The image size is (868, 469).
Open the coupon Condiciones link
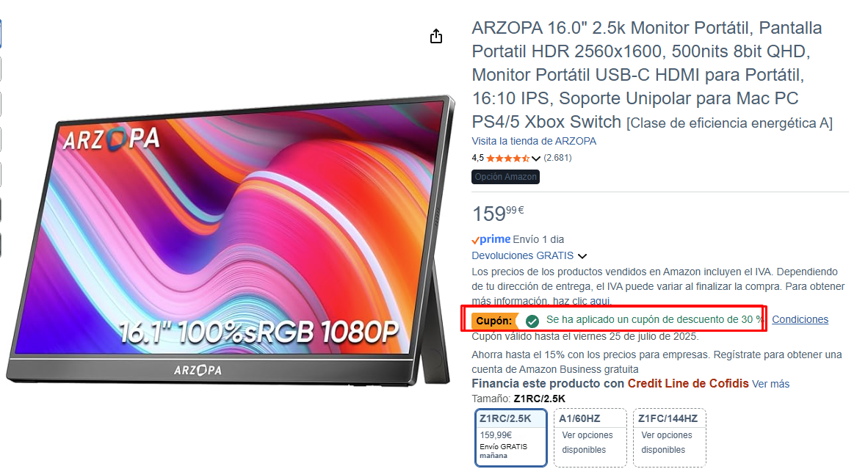pyautogui.click(x=800, y=319)
